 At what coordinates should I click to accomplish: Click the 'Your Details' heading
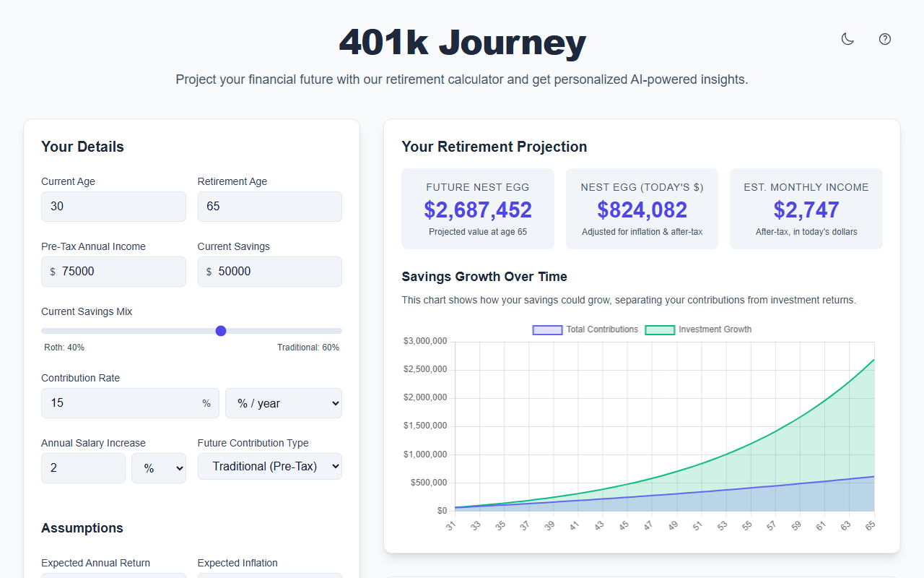point(82,147)
